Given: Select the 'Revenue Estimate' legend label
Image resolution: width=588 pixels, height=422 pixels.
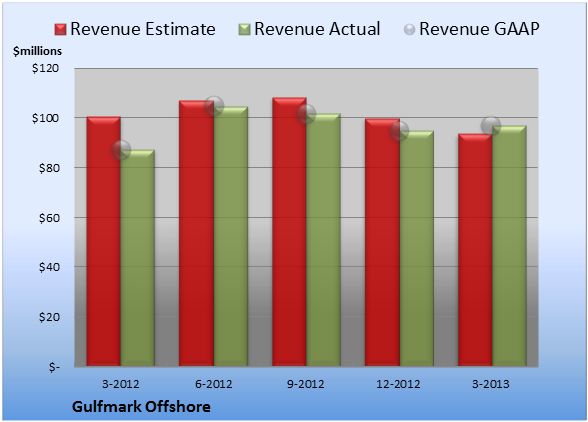Looking at the screenshot, I should coord(143,29).
